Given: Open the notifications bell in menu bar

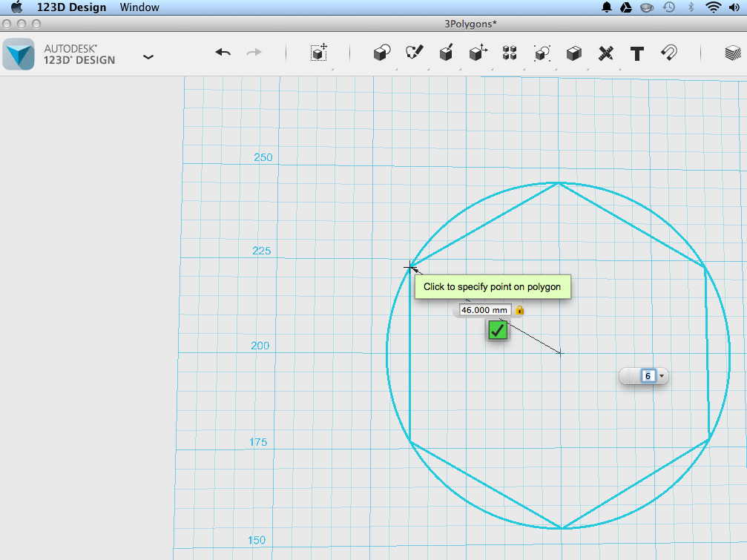Looking at the screenshot, I should click(x=607, y=7).
